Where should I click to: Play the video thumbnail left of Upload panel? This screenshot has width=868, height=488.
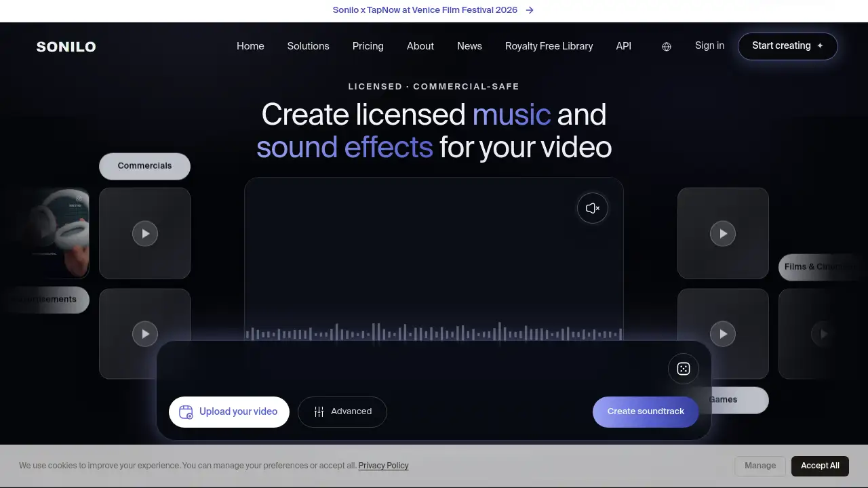(x=145, y=333)
